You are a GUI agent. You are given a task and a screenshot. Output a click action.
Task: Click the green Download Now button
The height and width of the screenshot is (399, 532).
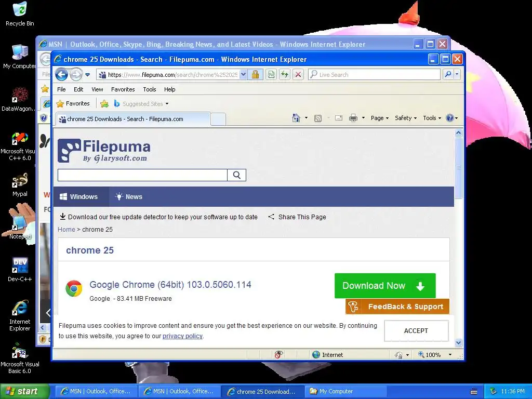pos(385,286)
